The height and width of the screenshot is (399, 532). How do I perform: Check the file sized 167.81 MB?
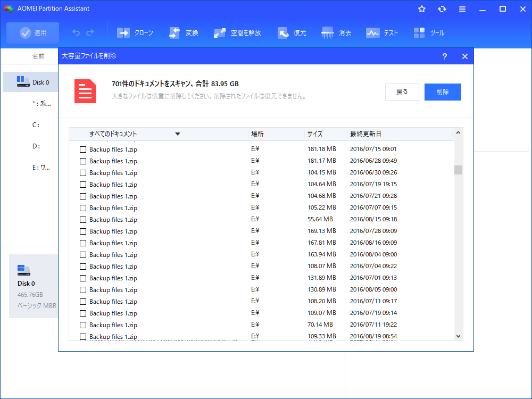pos(83,243)
